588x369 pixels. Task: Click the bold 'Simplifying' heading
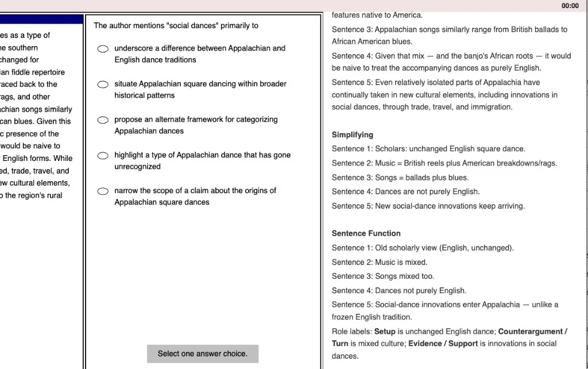tap(353, 134)
